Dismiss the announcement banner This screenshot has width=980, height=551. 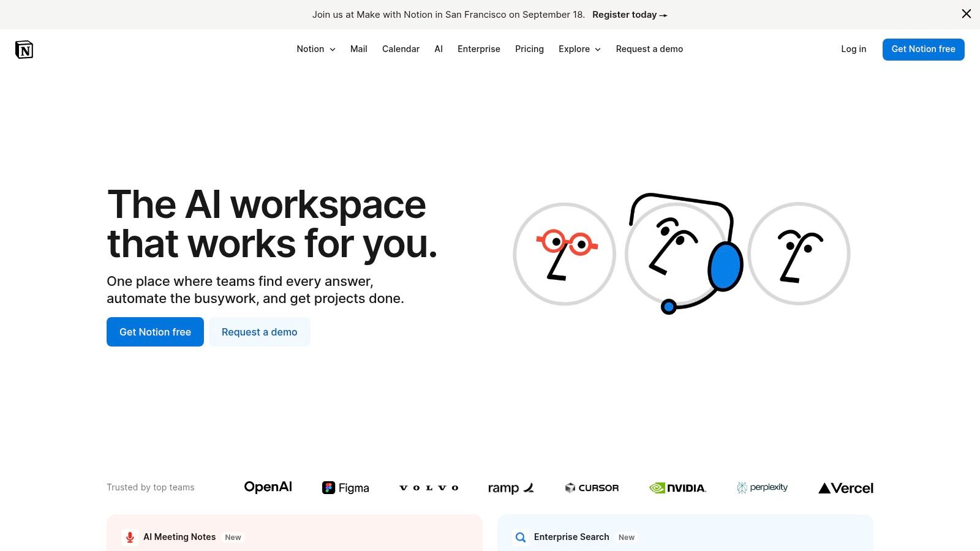pos(966,14)
